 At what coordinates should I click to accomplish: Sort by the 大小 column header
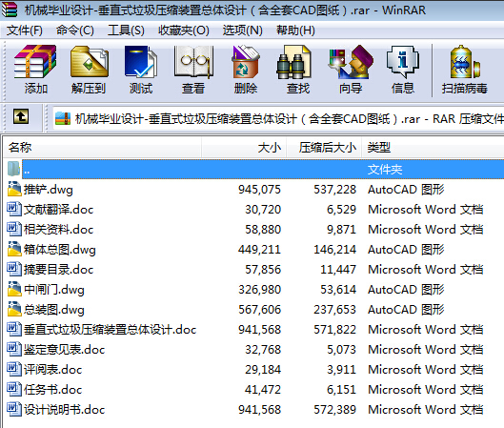tap(244, 148)
